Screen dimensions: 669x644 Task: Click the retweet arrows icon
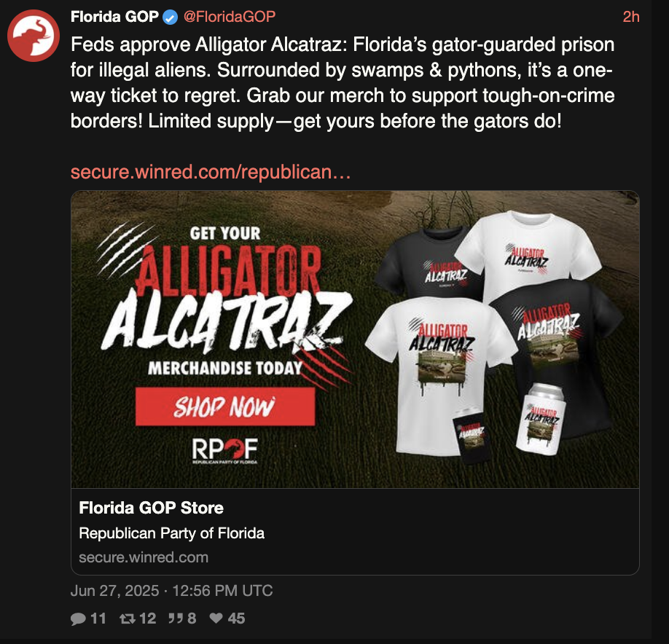[x=127, y=619]
